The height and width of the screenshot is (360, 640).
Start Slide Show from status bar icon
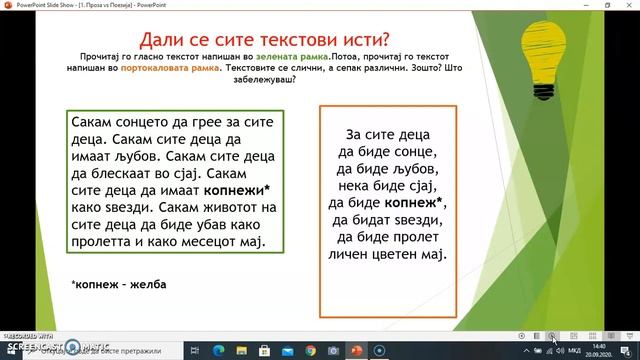pyautogui.click(x=630, y=336)
